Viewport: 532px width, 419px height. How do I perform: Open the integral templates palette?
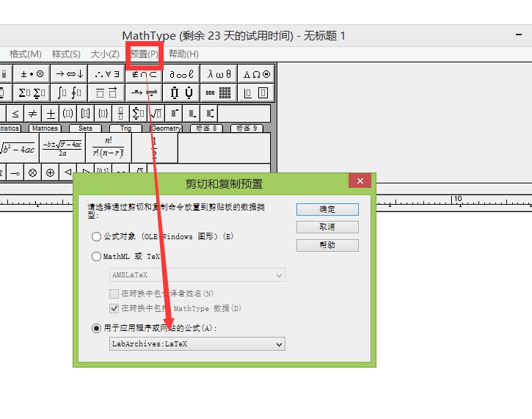69,92
